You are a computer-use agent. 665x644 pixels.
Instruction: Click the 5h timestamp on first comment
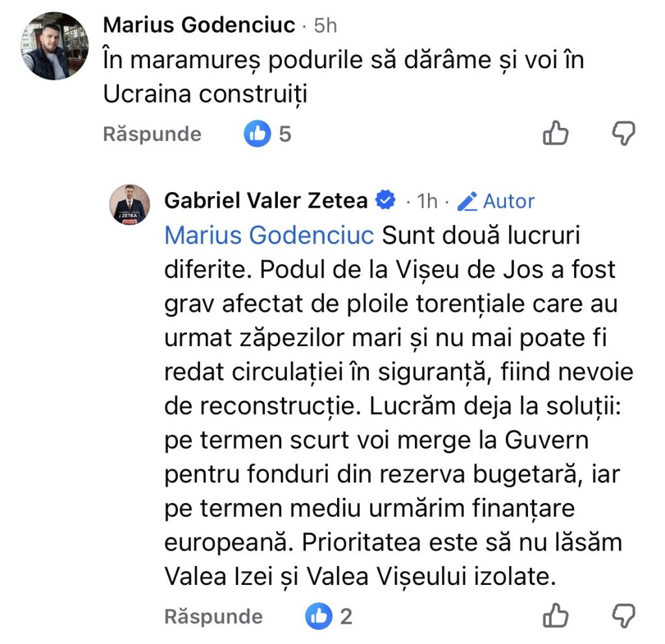(325, 25)
